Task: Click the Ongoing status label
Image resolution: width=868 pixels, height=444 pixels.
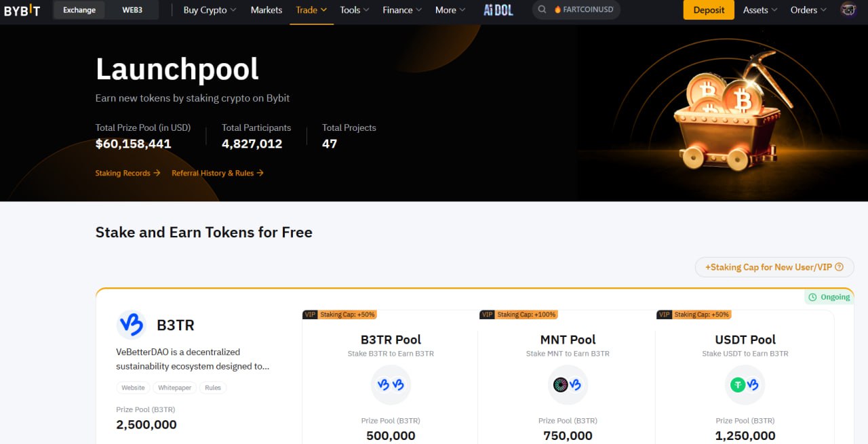Action: pyautogui.click(x=835, y=297)
